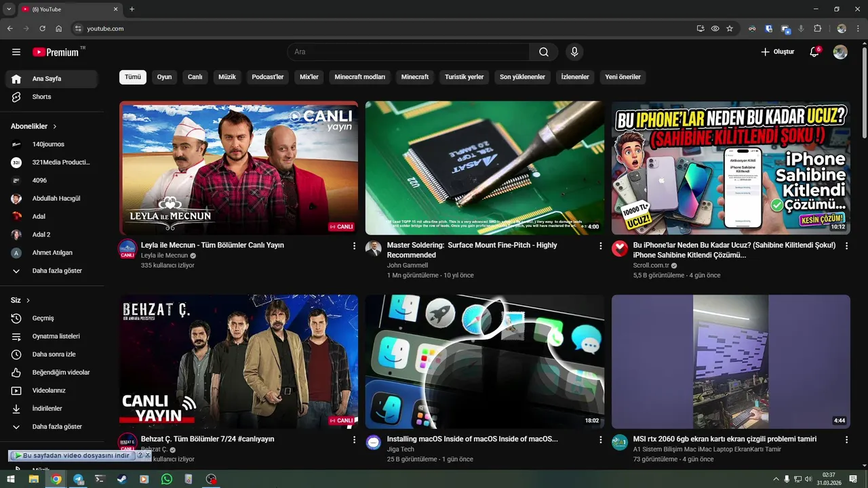Open the notifications bell
868x488 pixels.
coord(814,52)
